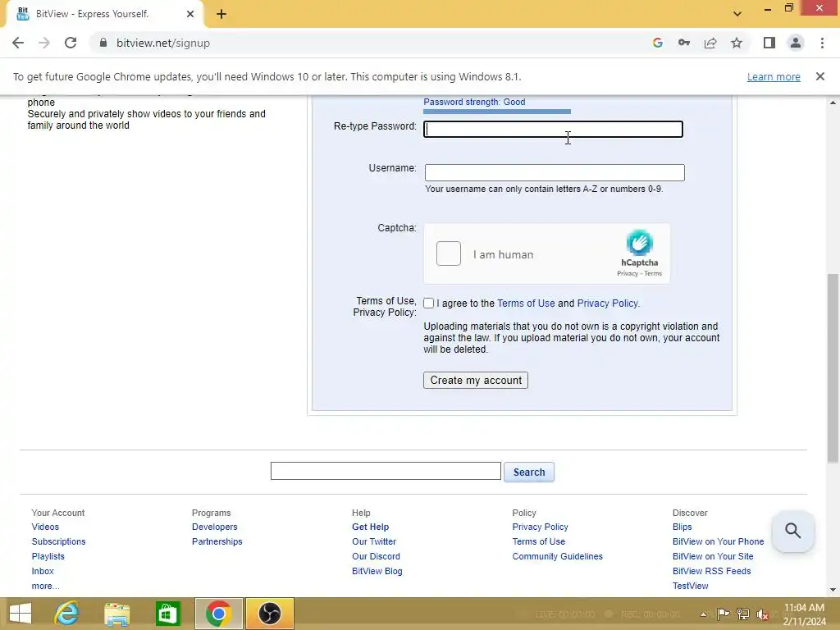The image size is (840, 630).
Task: Click the share page icon
Action: [710, 43]
